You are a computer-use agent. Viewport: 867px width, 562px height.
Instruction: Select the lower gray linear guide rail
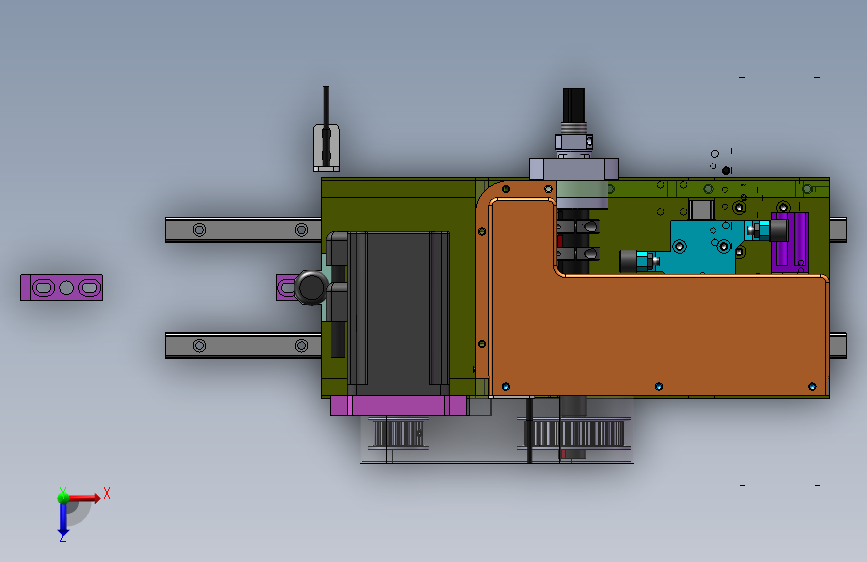click(x=243, y=346)
